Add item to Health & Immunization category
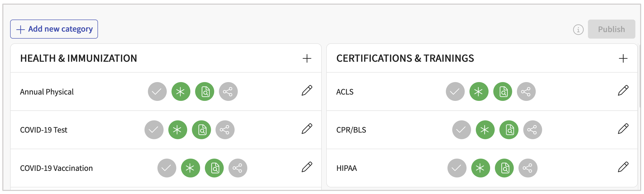The height and width of the screenshot is (194, 644). (307, 58)
